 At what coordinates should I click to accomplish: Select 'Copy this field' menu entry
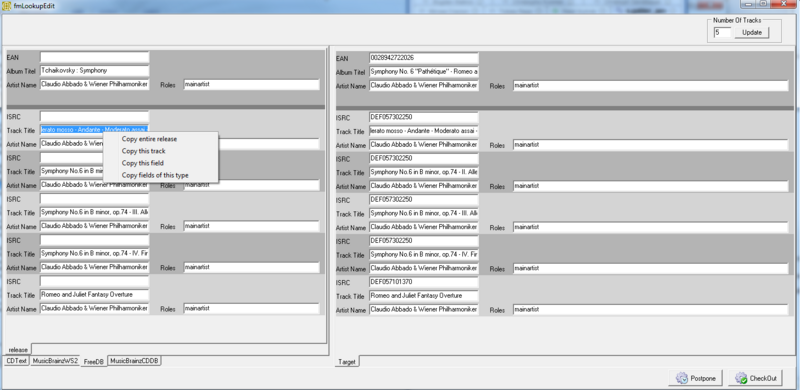(142, 163)
